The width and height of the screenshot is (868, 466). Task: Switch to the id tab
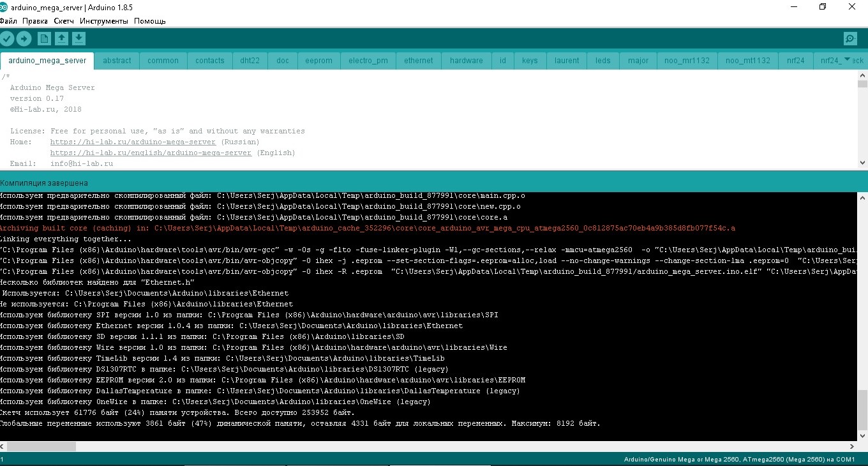tap(503, 61)
